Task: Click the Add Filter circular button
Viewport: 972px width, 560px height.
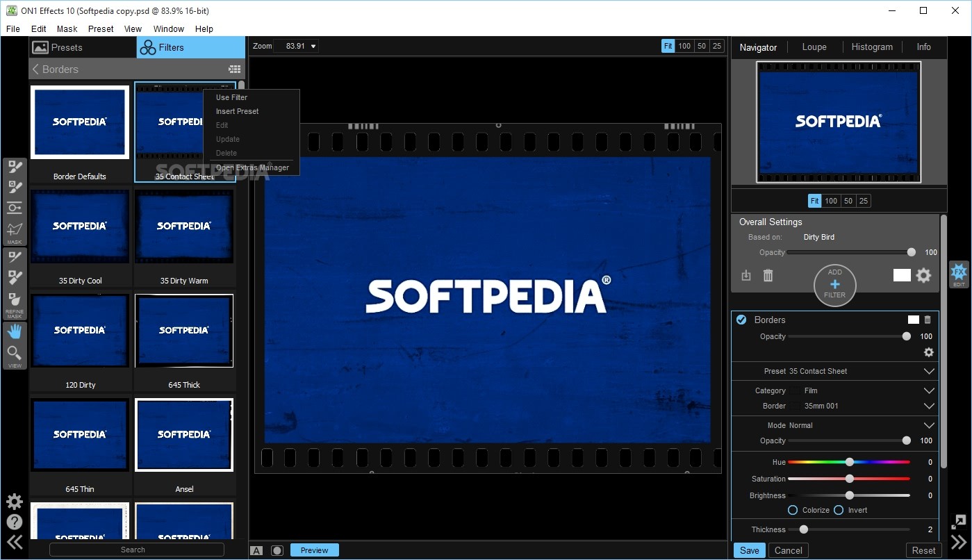Action: click(x=834, y=284)
